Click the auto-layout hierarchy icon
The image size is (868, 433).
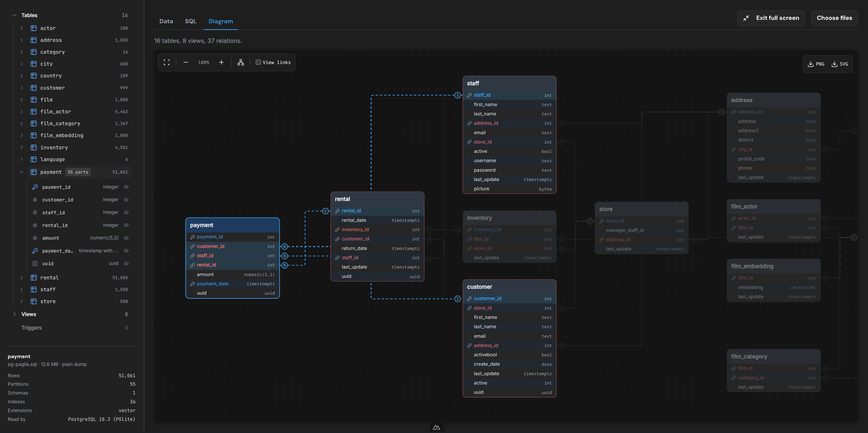pos(241,62)
